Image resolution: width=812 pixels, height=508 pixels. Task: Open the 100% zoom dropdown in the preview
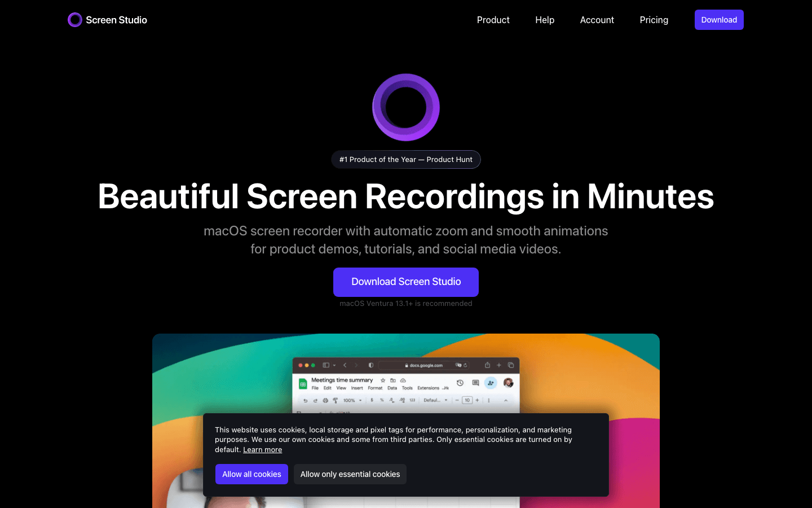coord(352,401)
